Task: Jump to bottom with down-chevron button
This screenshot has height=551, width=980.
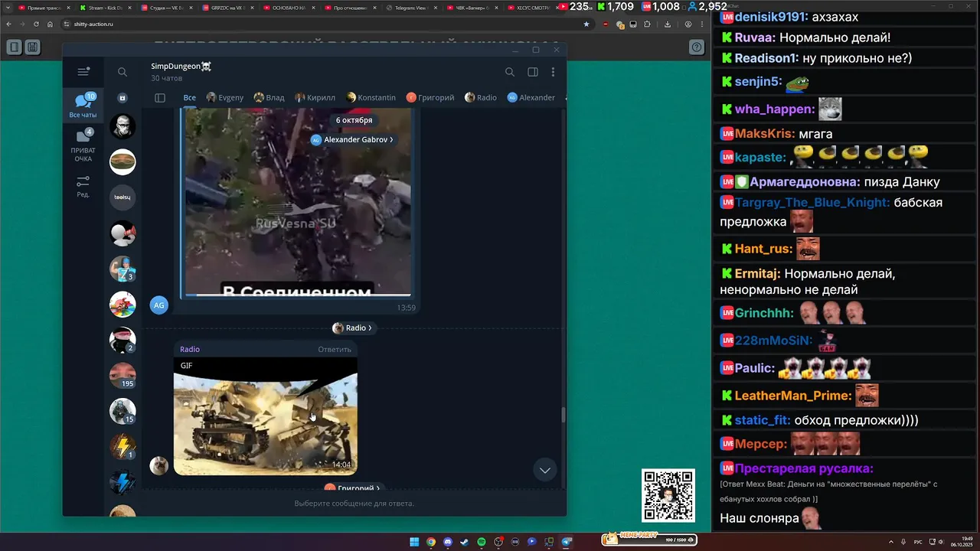Action: pyautogui.click(x=545, y=470)
